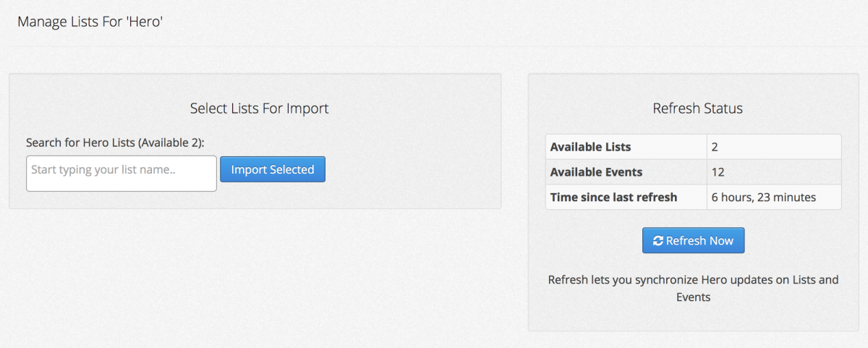Select the Available Events row label
The height and width of the screenshot is (348, 868).
click(596, 172)
